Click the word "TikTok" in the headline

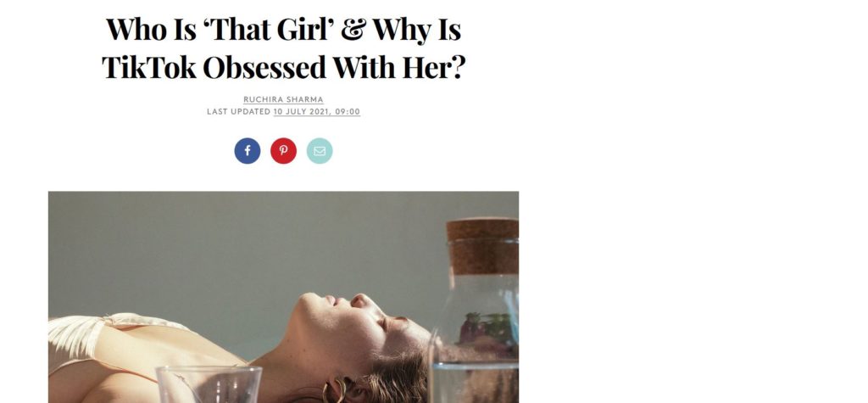pos(149,68)
